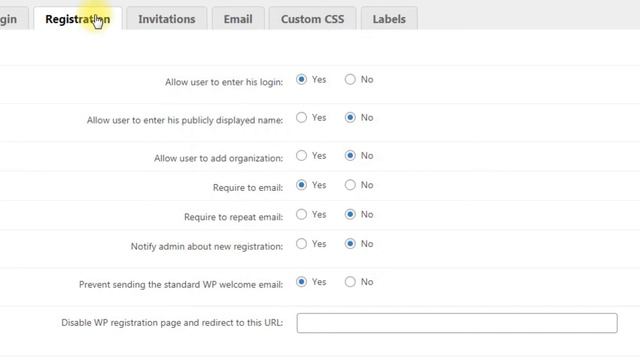
Task: Select No for Require to repeat email
Action: click(x=350, y=214)
